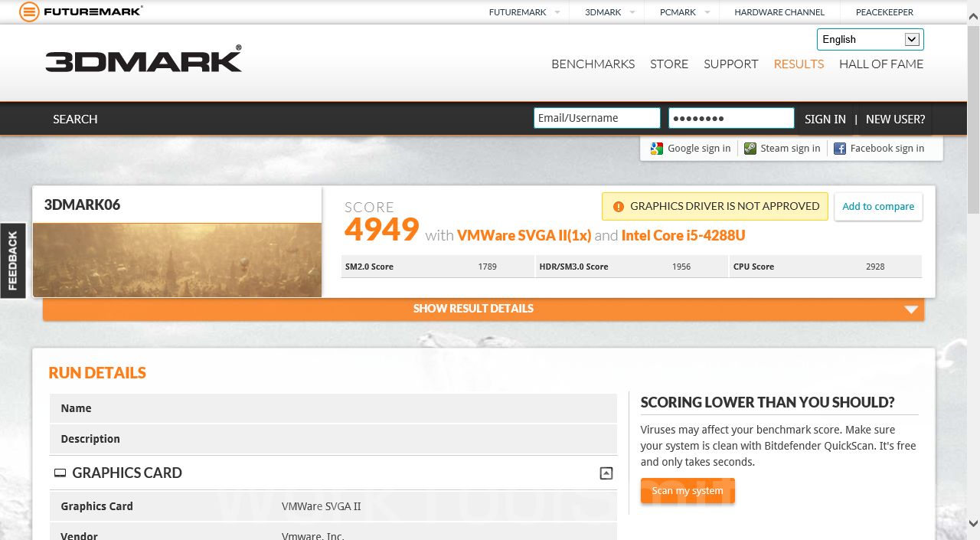
Task: Open the Hall of Fame page
Action: tap(881, 64)
